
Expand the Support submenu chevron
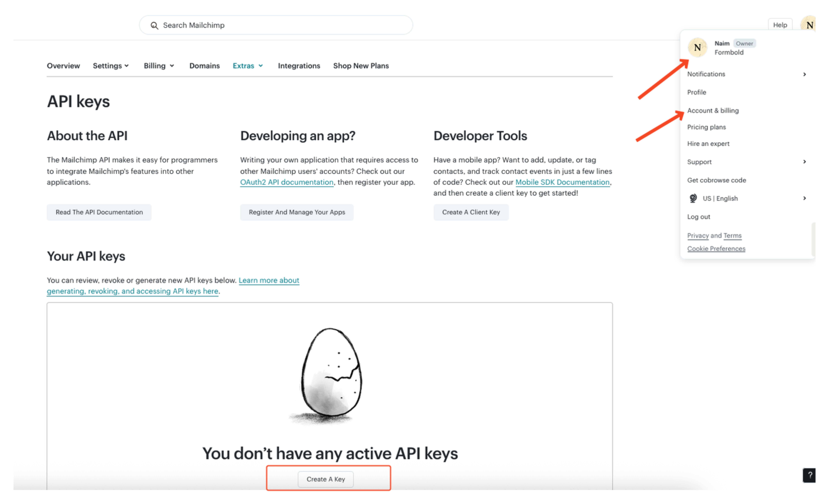tap(804, 162)
